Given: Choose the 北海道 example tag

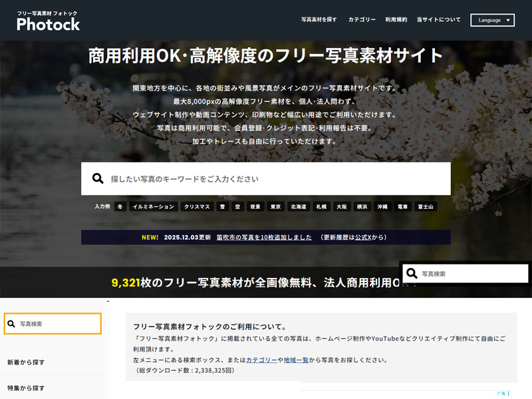Looking at the screenshot, I should 298,207.
